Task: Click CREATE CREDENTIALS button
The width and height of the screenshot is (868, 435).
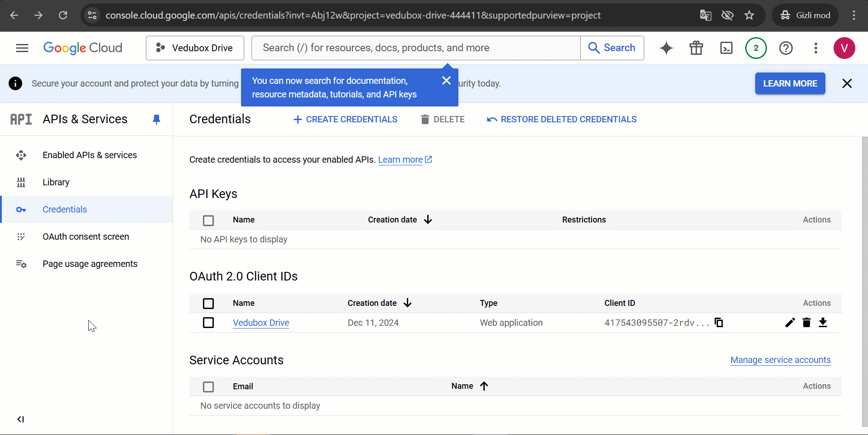Action: pyautogui.click(x=345, y=119)
